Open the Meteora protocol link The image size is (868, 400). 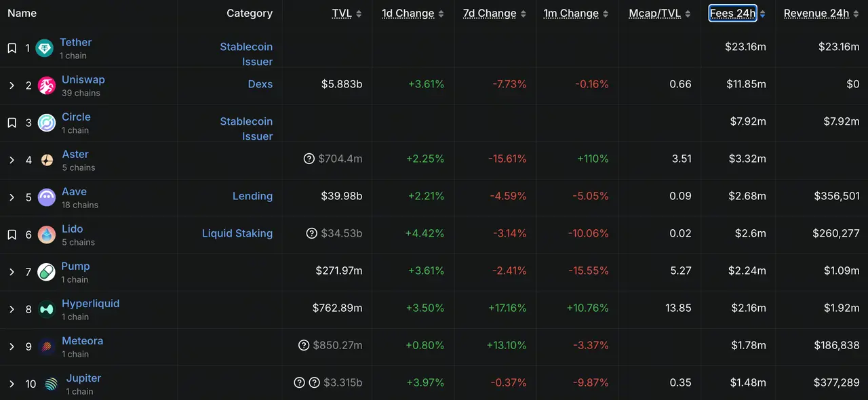pyautogui.click(x=82, y=340)
